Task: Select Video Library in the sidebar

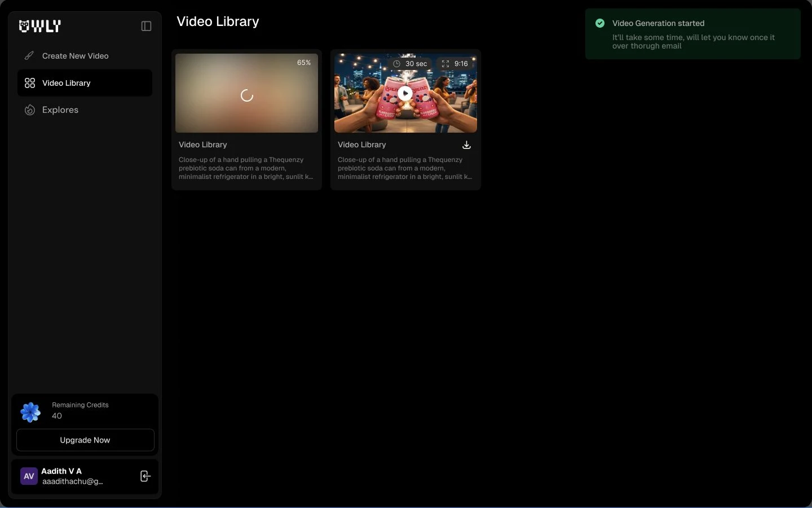Action: (x=85, y=83)
